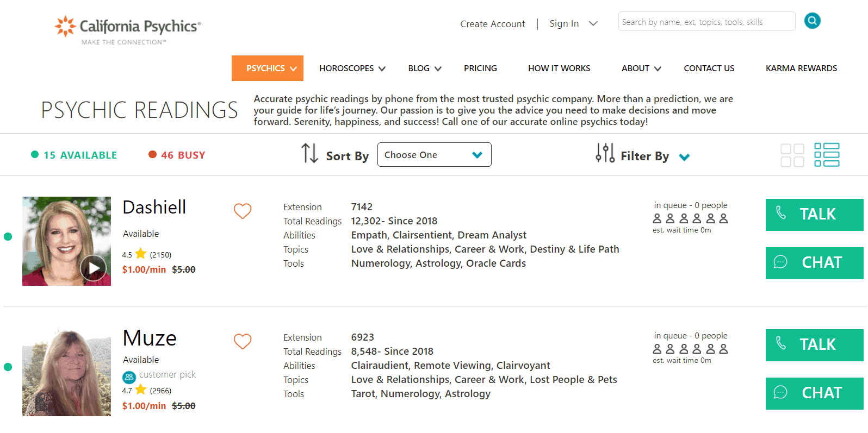Viewport: 868px width, 433px height.
Task: Start a phone TALK with Muze
Action: [x=814, y=345]
